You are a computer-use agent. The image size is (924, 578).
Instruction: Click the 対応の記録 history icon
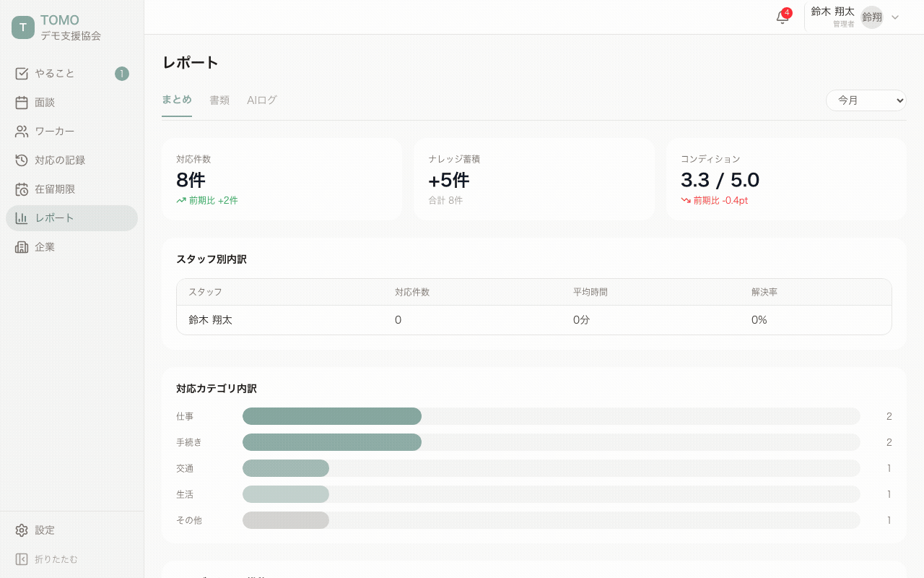tap(21, 160)
